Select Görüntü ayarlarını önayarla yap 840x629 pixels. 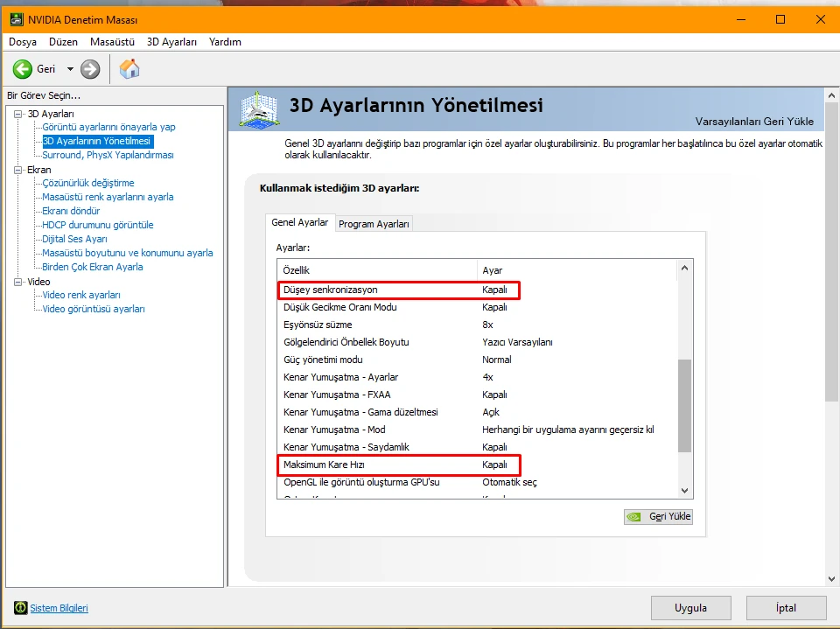click(x=108, y=127)
